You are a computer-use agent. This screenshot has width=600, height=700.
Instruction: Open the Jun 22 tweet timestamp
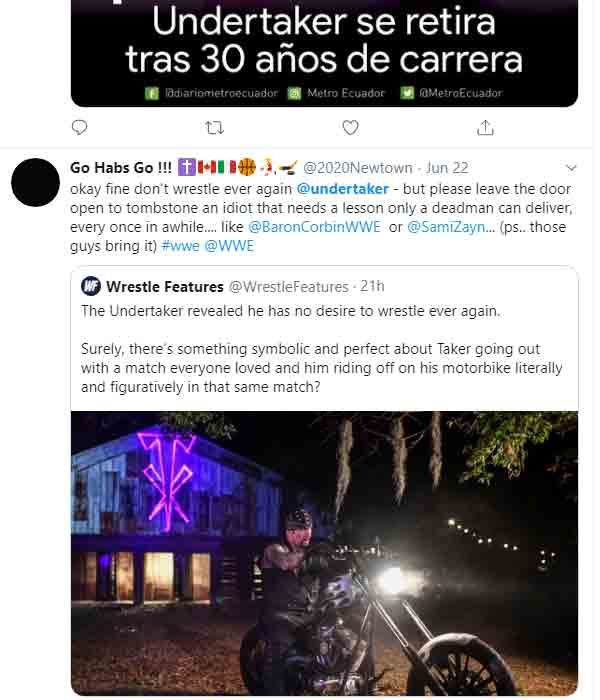click(x=447, y=168)
